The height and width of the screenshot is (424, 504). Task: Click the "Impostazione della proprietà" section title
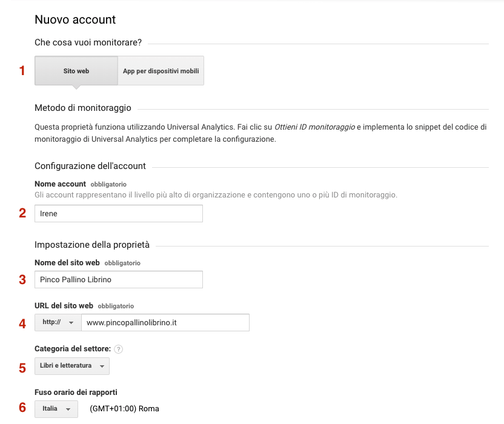[90, 244]
